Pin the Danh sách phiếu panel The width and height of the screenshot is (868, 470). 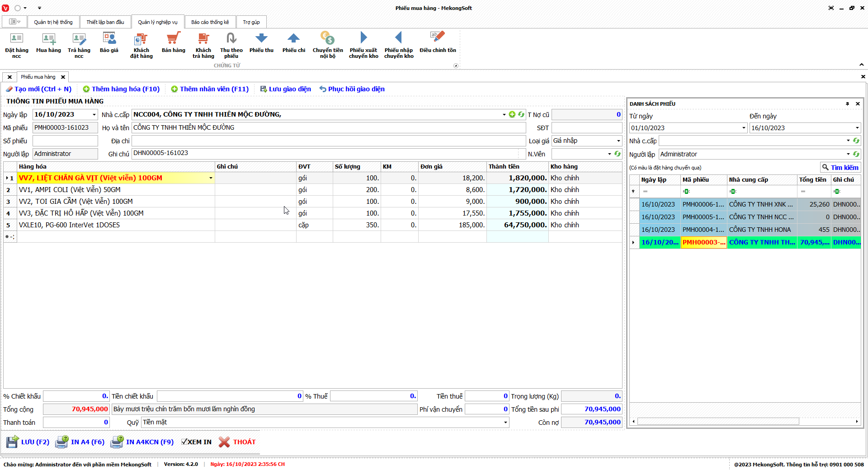[x=847, y=104]
